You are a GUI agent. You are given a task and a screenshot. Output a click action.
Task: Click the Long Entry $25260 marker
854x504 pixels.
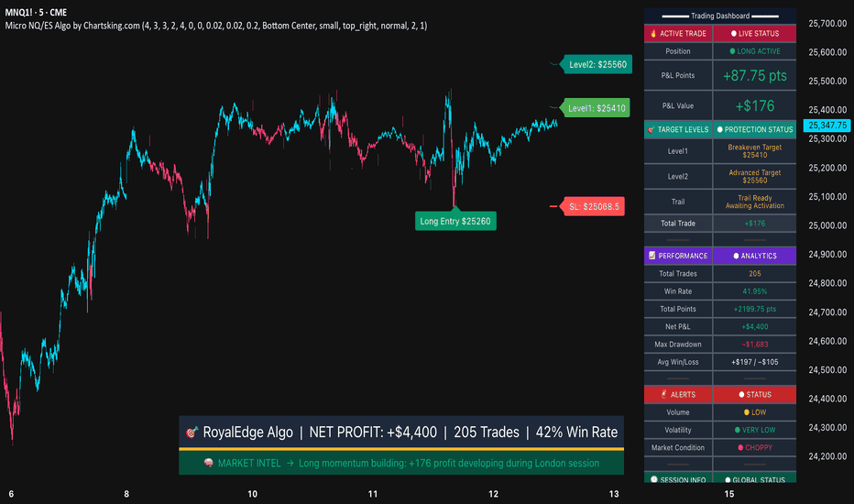pos(455,221)
